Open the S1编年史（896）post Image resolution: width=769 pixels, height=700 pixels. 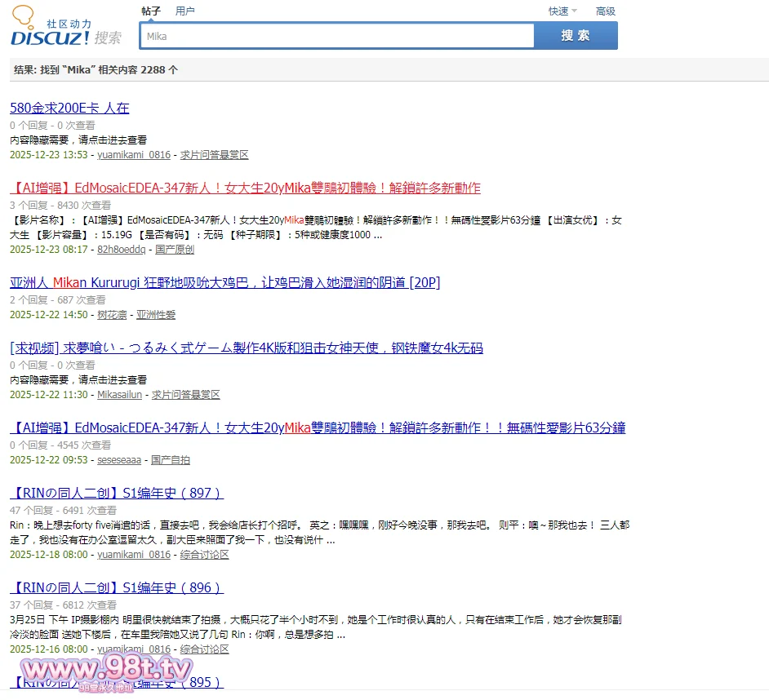click(116, 587)
